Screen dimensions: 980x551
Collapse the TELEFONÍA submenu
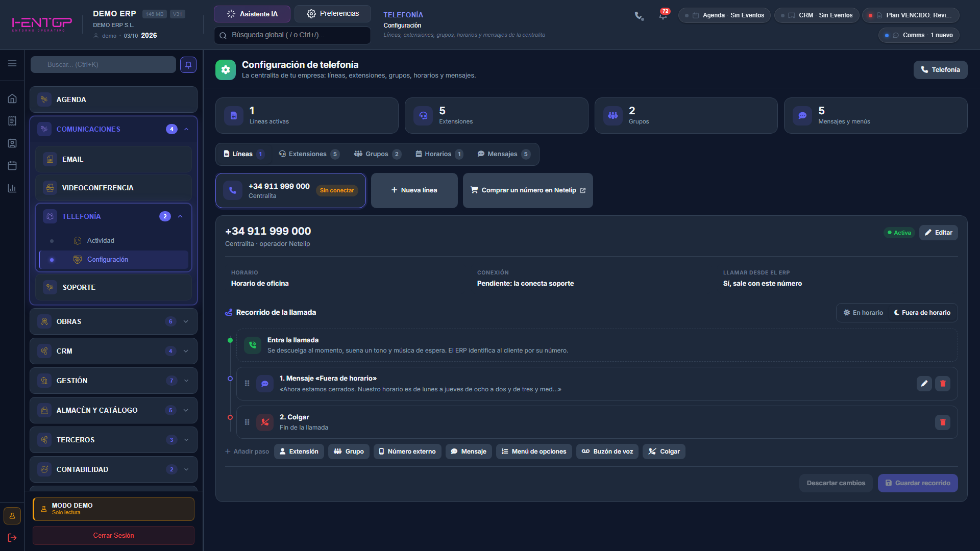[x=180, y=217]
